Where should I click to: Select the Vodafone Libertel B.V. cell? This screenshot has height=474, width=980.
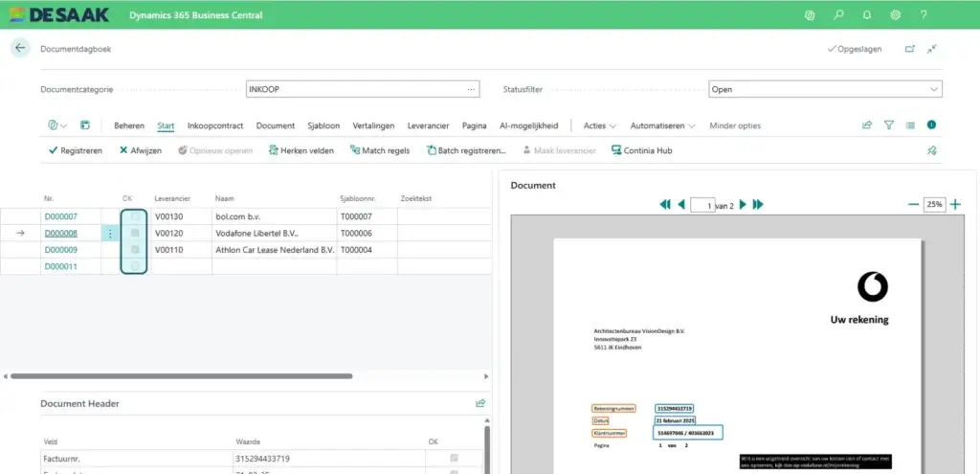pos(275,234)
